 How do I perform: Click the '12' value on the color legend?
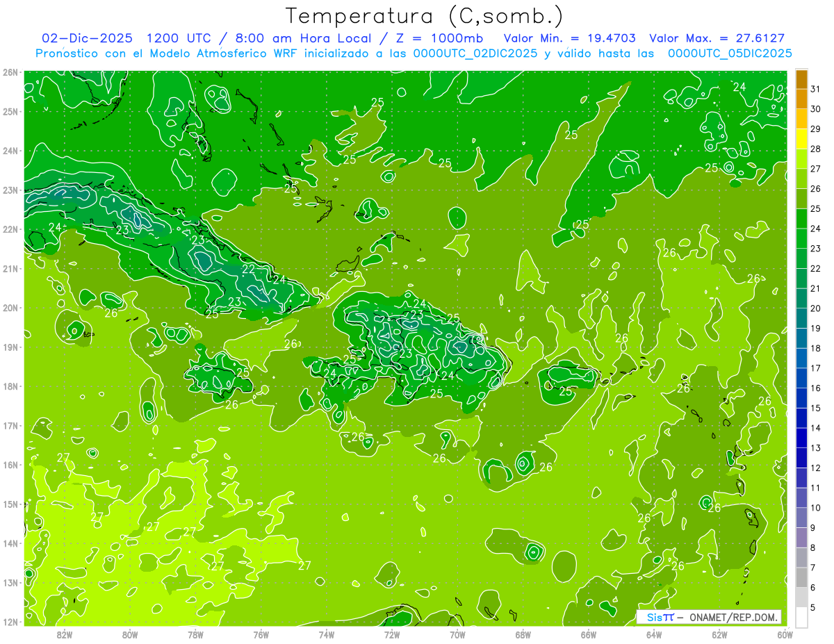(816, 468)
